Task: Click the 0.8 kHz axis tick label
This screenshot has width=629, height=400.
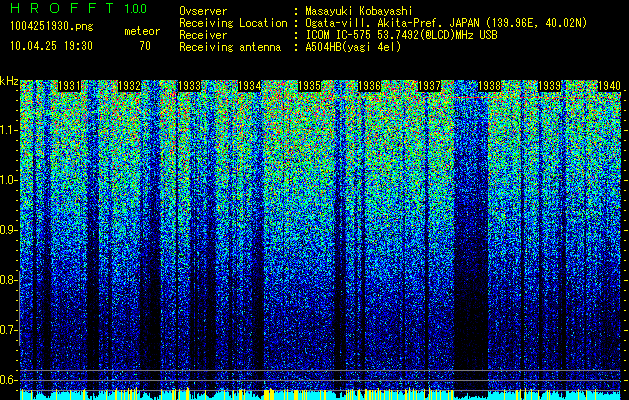Action: pos(9,280)
